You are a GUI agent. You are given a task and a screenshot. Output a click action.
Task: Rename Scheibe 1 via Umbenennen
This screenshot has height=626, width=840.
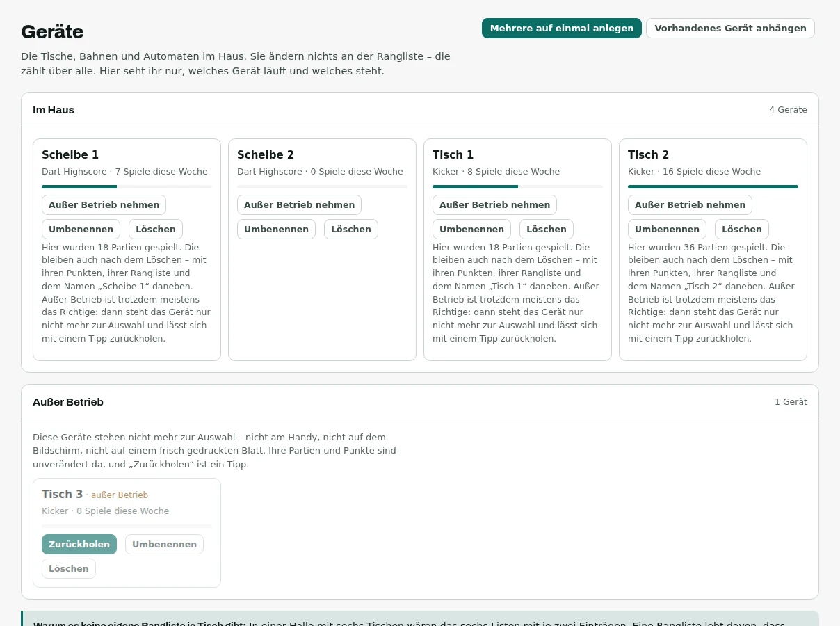click(81, 229)
